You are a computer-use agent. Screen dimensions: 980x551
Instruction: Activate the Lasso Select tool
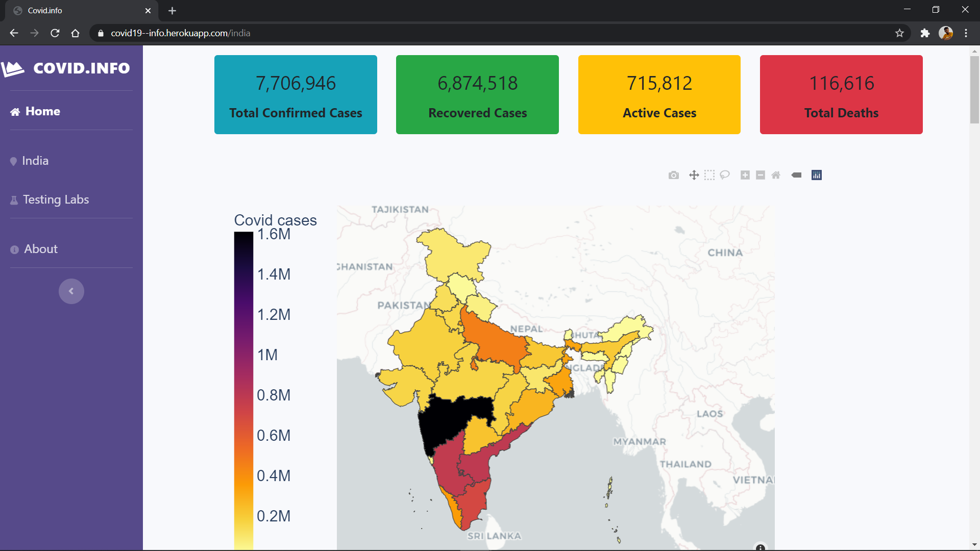point(725,176)
